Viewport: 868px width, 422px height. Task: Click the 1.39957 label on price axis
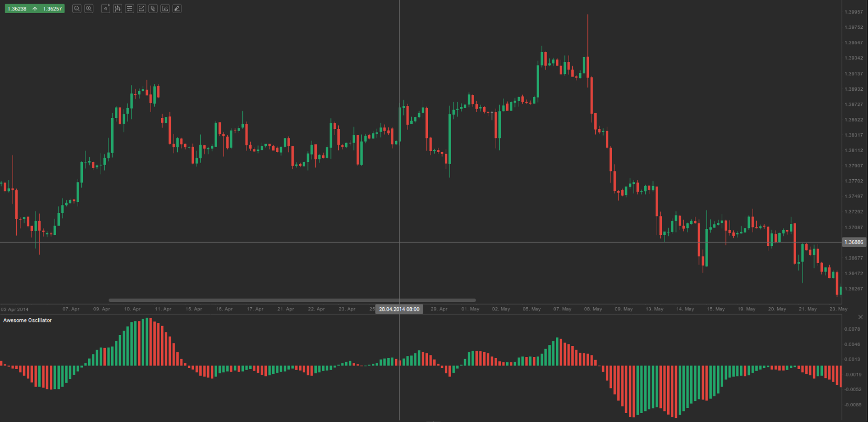click(853, 12)
